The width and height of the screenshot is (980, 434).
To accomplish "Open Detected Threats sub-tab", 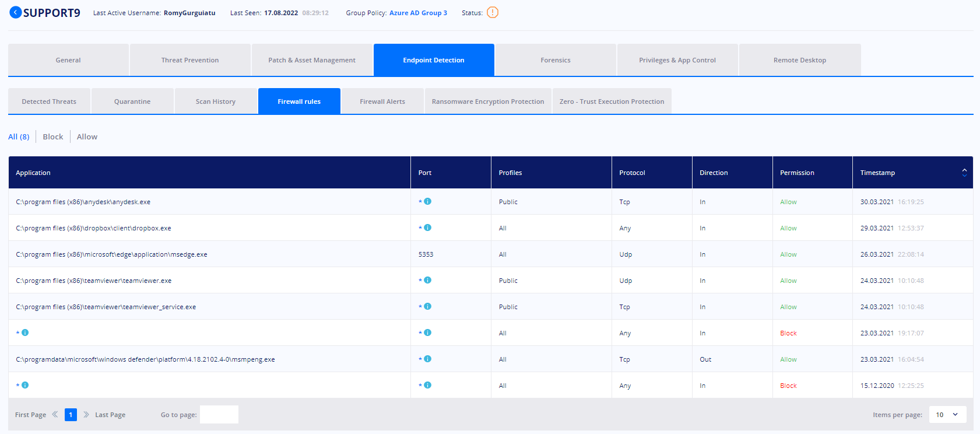I will point(49,101).
